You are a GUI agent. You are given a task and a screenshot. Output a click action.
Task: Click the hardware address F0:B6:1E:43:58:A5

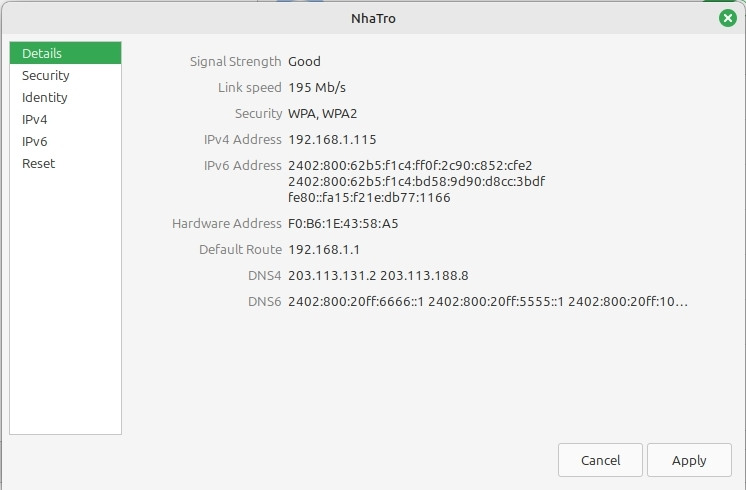click(x=343, y=223)
